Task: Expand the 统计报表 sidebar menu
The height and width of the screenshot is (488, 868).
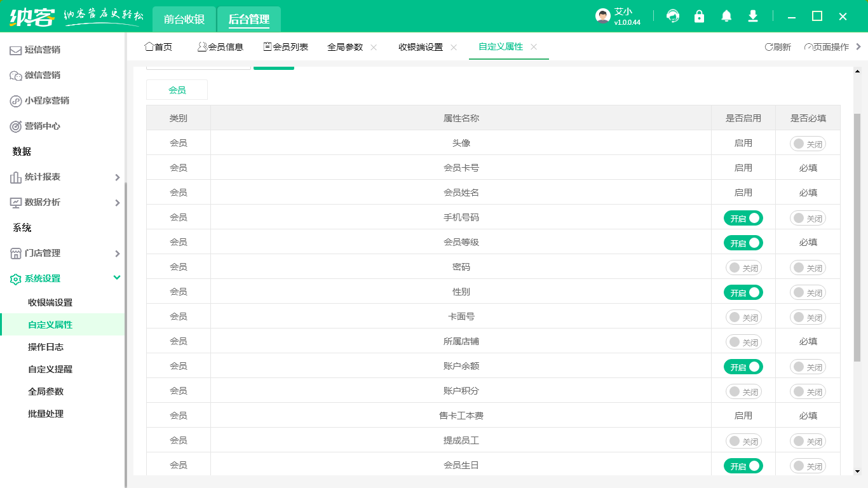Action: tap(64, 177)
